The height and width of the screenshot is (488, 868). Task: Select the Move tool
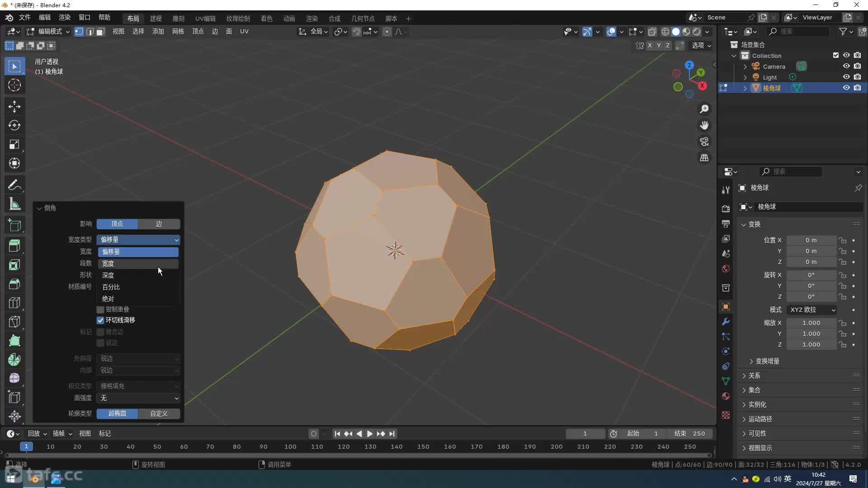(14, 107)
